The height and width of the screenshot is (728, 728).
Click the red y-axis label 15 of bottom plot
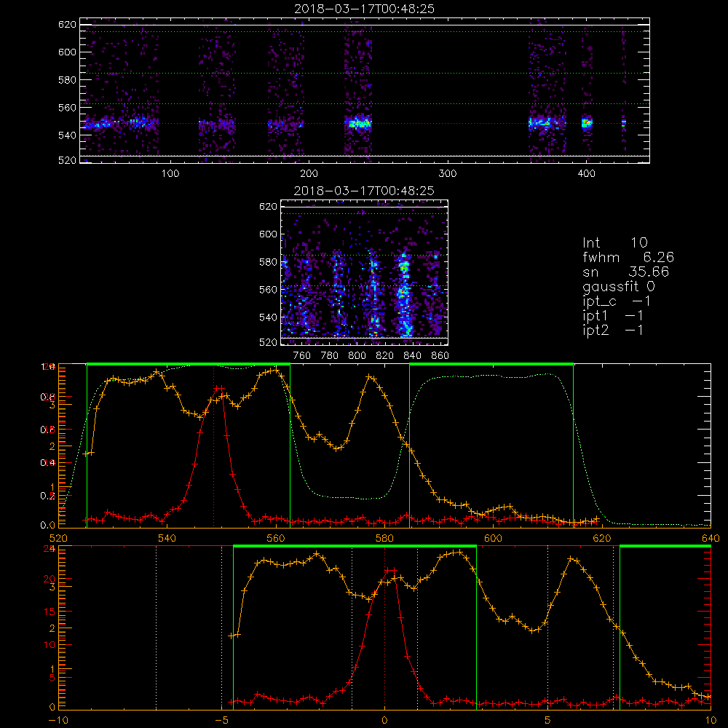click(50, 612)
